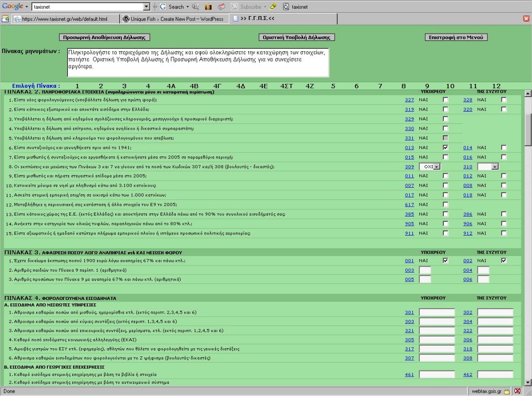Expand the Google toolbar search box dropdown
532x396 pixels.
click(x=146, y=7)
